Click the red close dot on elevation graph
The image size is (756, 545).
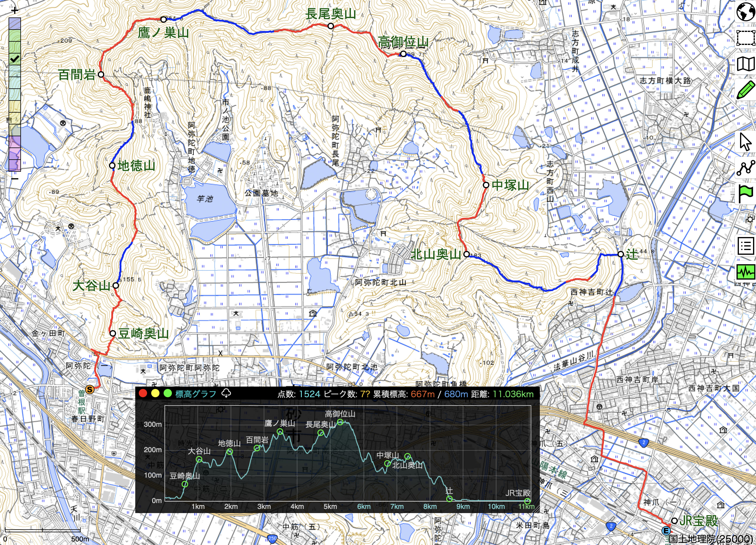(143, 393)
